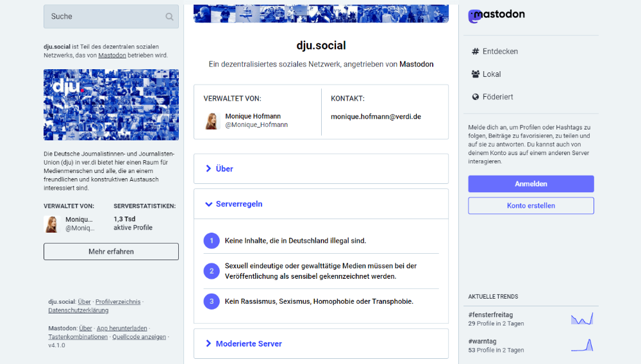This screenshot has width=641, height=364.
Task: Click the Konto erstellen button
Action: coord(531,206)
